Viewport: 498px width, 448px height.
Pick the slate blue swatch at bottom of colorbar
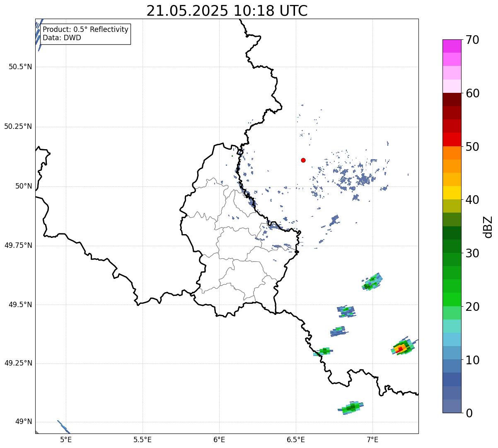(x=452, y=406)
